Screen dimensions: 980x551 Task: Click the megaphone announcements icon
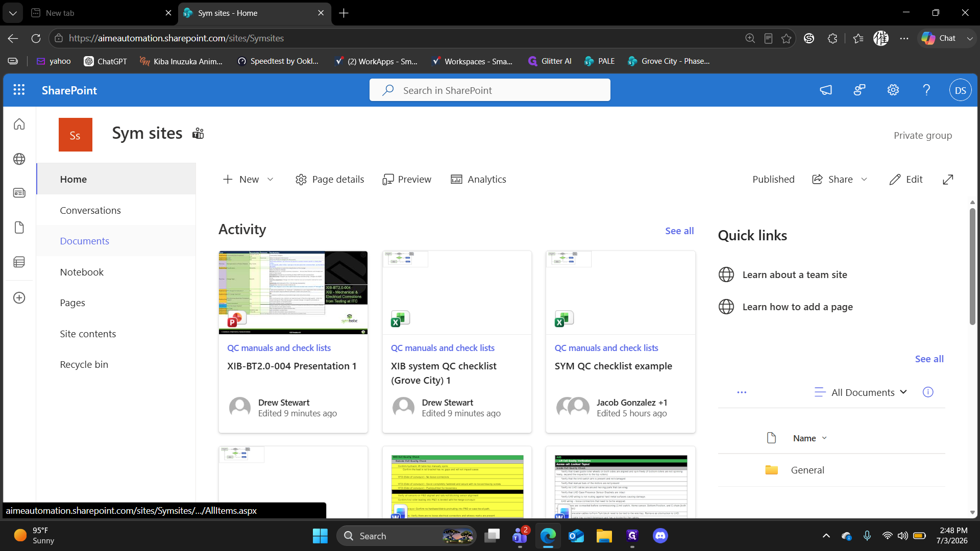[826, 90]
